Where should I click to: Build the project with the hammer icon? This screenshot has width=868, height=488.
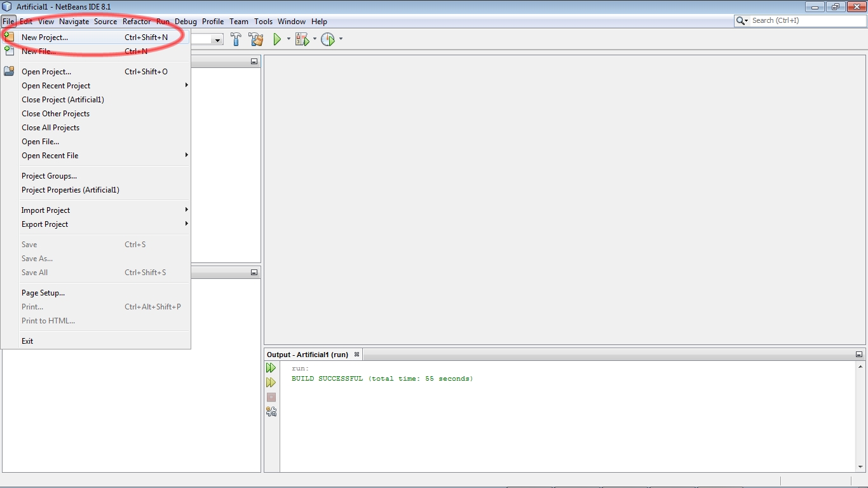(236, 39)
